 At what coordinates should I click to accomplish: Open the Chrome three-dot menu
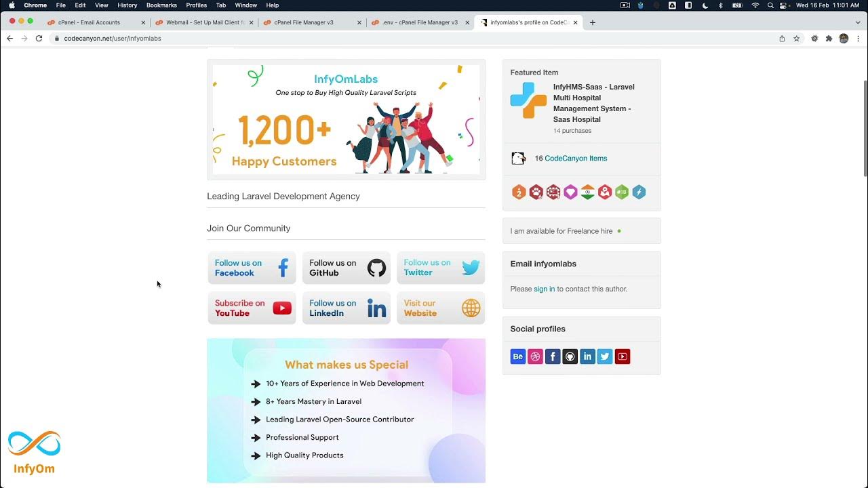click(x=859, y=39)
